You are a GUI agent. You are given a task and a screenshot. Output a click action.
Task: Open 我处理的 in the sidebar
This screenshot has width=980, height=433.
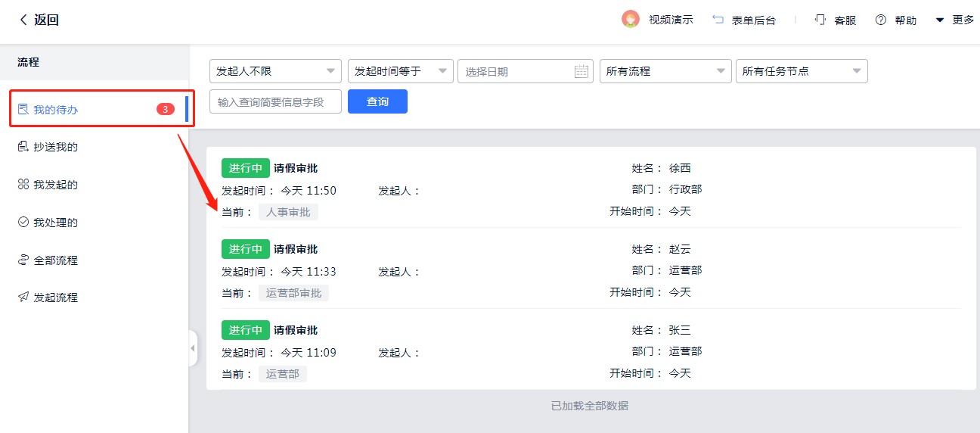click(x=55, y=223)
